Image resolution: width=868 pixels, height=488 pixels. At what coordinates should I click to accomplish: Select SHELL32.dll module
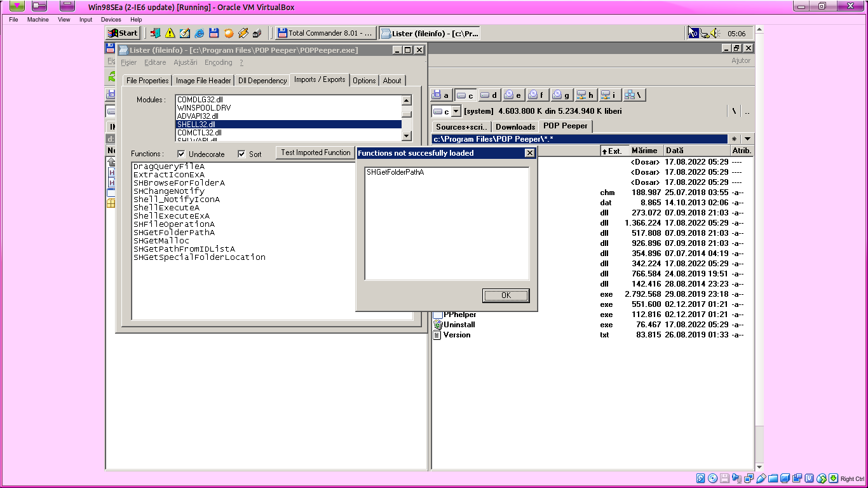(x=288, y=125)
